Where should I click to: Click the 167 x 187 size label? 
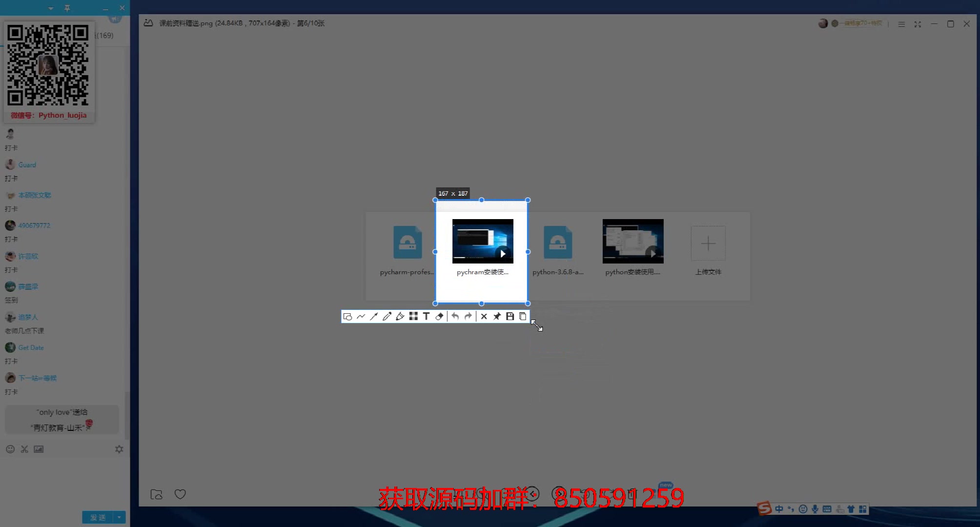pyautogui.click(x=453, y=193)
